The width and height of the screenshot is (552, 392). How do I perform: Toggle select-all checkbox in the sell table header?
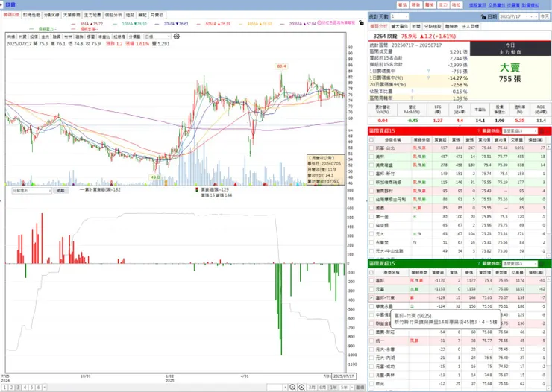click(371, 272)
